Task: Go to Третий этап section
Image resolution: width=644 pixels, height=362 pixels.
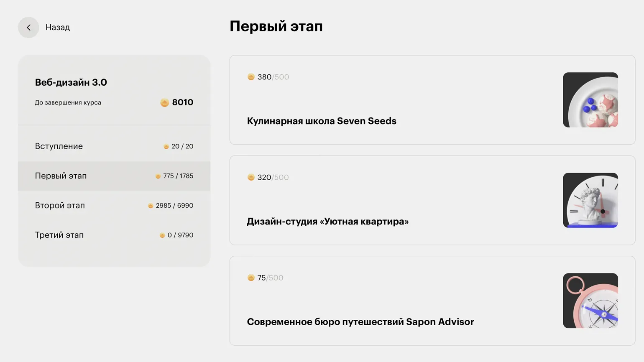Action: pyautogui.click(x=59, y=235)
